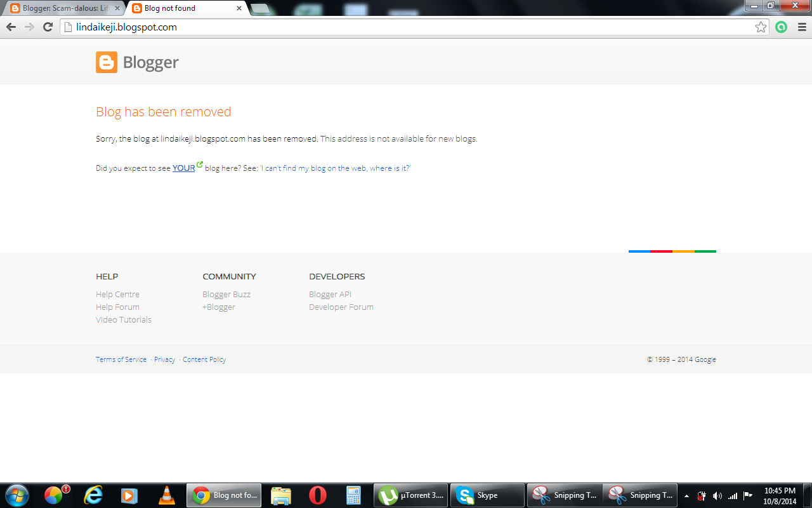Open Blogger API link

pos(330,294)
